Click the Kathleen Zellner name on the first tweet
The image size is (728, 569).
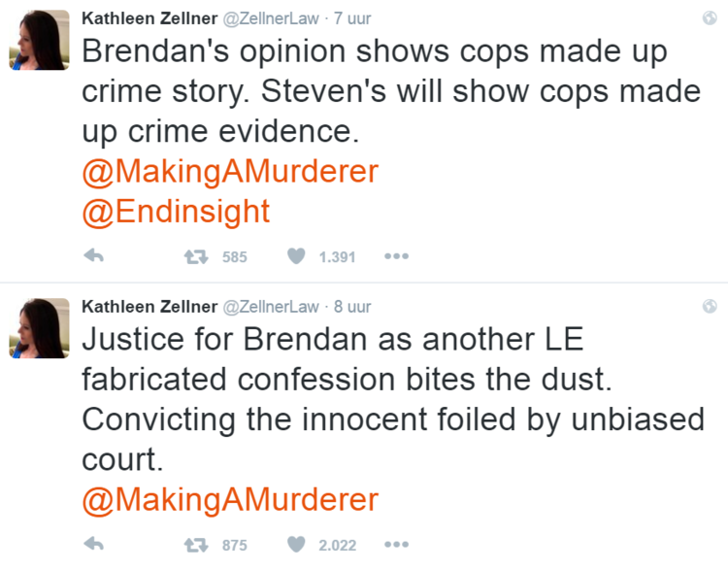point(149,19)
